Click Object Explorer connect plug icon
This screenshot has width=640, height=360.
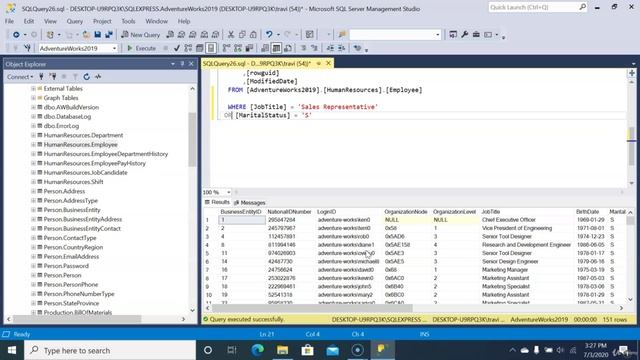pos(41,77)
